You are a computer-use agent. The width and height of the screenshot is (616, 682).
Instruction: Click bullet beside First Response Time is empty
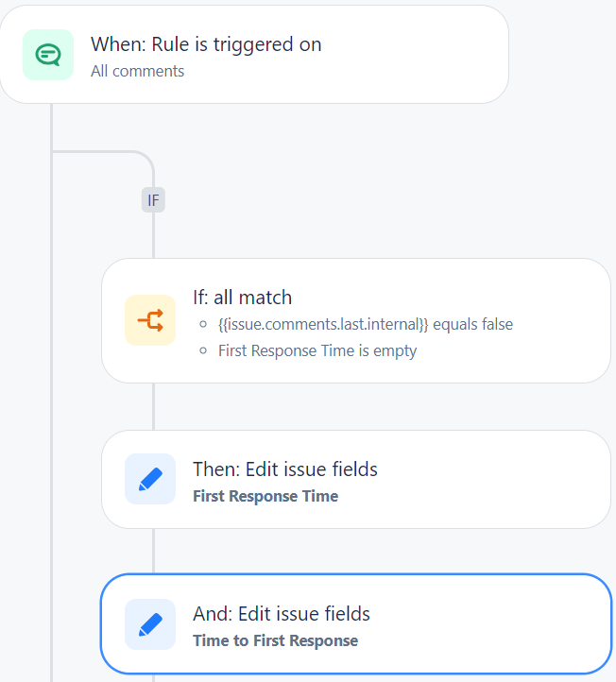point(203,350)
